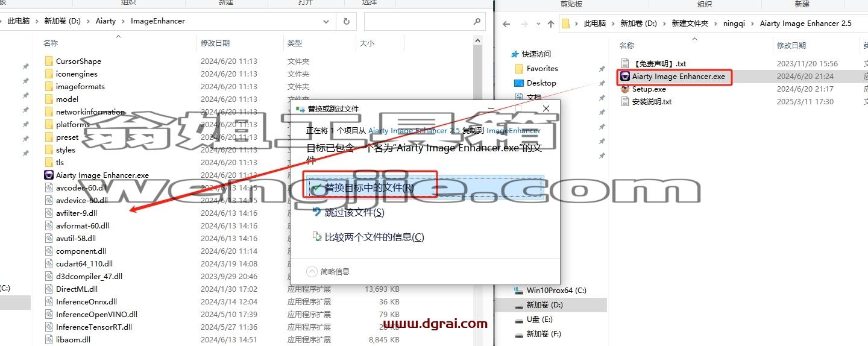Select avdevice-60.dll file
Screen dimensions: 868x346
[x=82, y=200]
